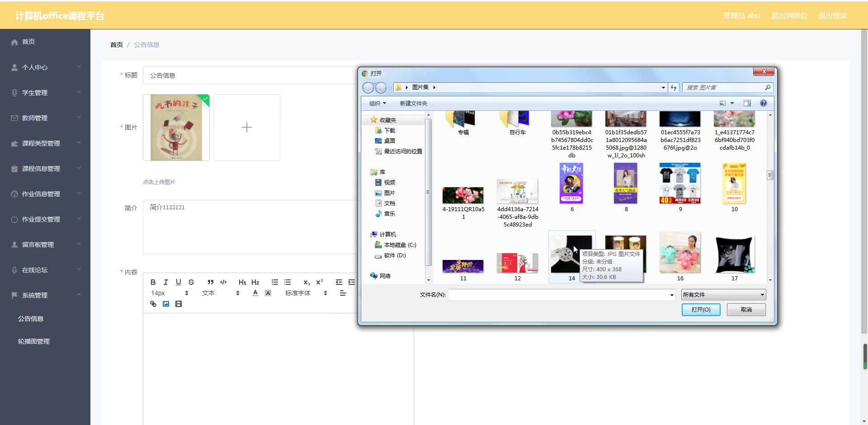Apply strikethrough formatting in the editor
The image size is (868, 425).
(x=191, y=282)
